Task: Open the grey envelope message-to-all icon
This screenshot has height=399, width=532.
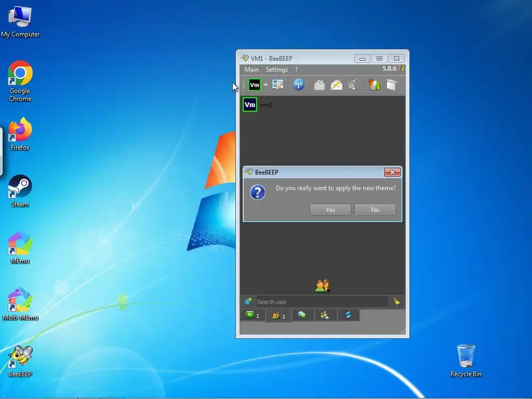Action: 320,85
